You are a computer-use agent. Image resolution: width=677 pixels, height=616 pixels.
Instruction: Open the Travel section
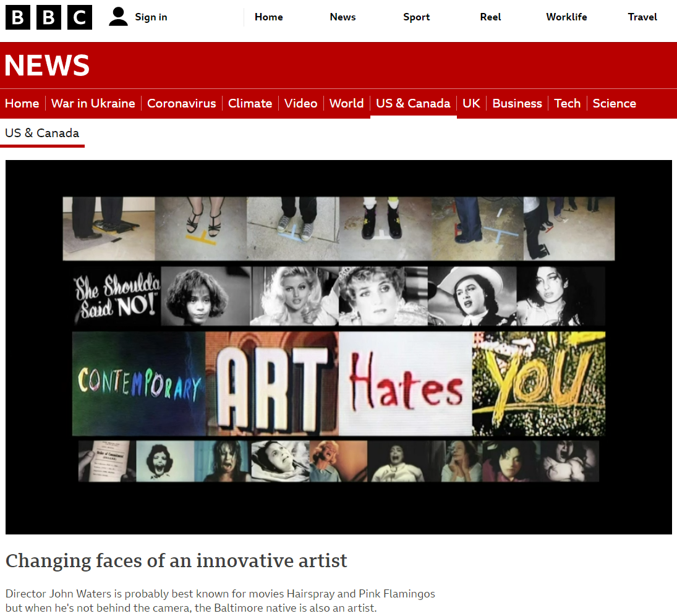(x=642, y=17)
